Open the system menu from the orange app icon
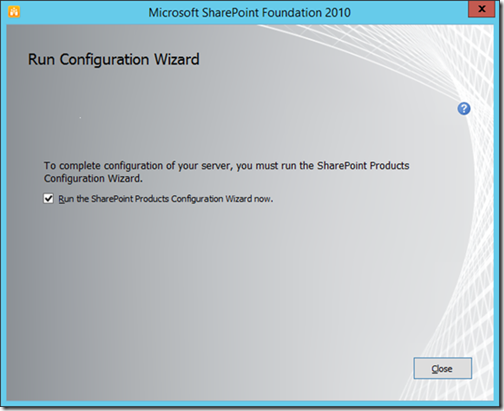The image size is (504, 411). coord(14,12)
